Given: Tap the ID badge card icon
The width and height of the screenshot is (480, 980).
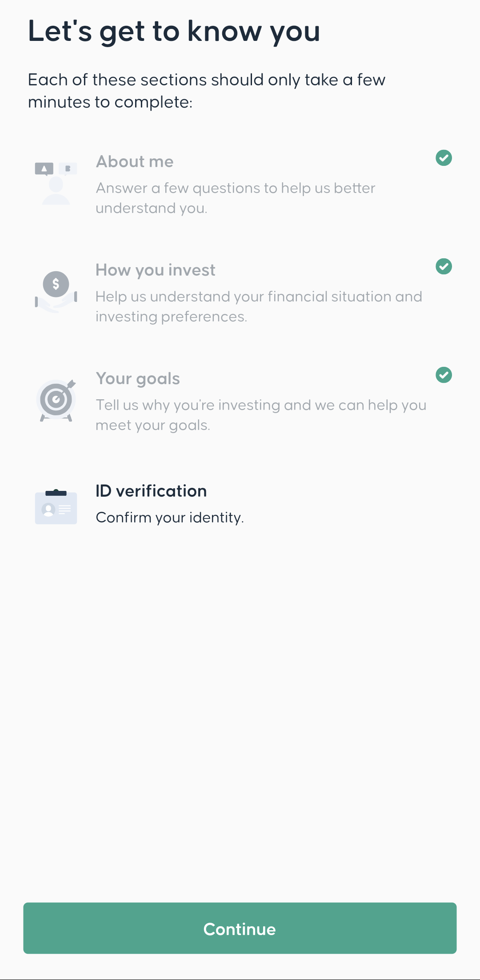Looking at the screenshot, I should [56, 507].
